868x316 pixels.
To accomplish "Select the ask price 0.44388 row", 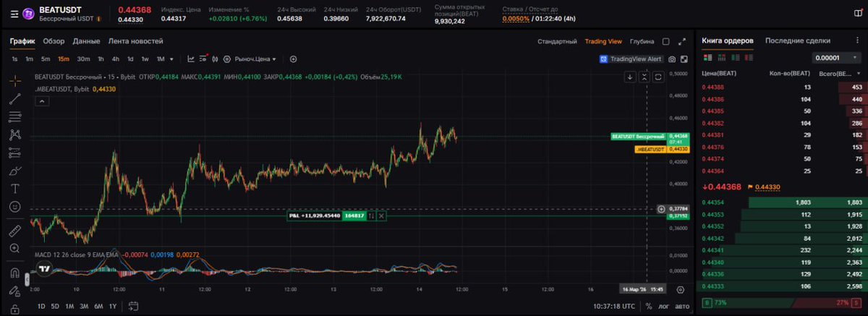I will [783, 87].
